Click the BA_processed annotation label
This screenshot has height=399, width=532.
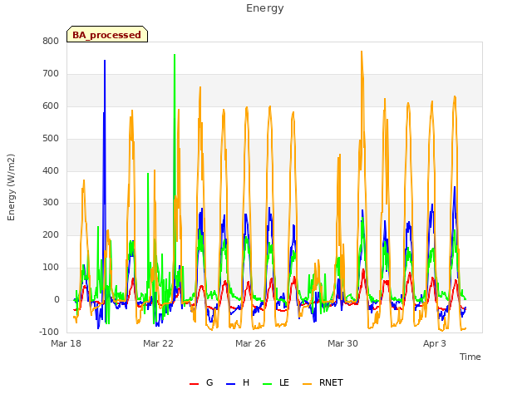(x=107, y=34)
